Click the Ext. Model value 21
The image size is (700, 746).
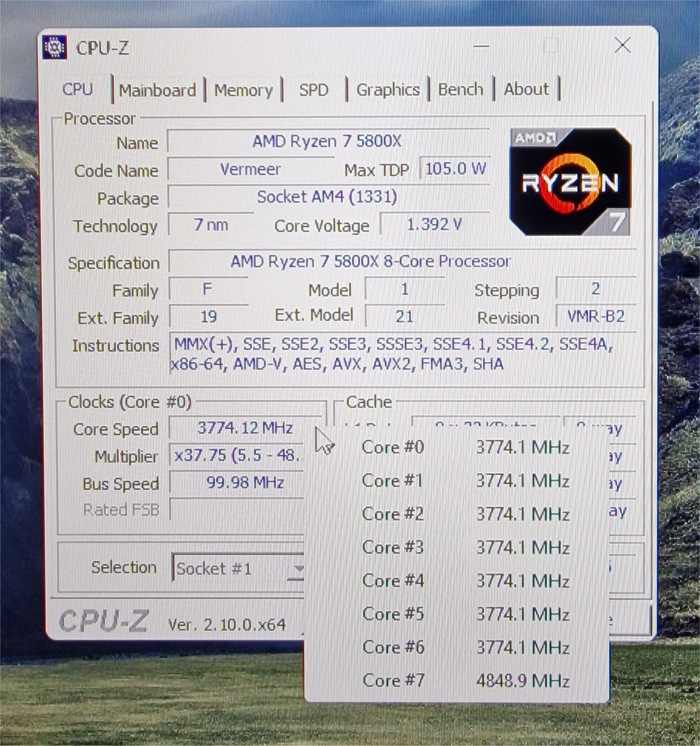[x=405, y=316]
